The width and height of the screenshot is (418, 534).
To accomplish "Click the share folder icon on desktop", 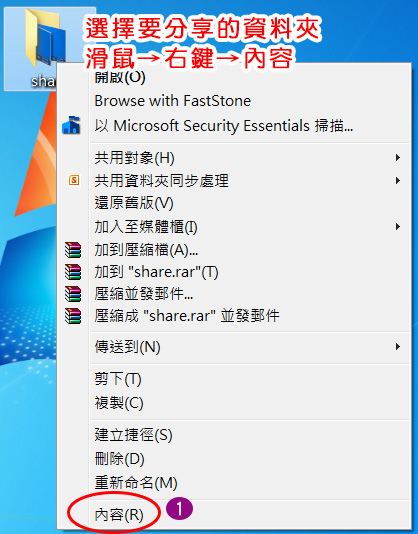I will pos(45,37).
